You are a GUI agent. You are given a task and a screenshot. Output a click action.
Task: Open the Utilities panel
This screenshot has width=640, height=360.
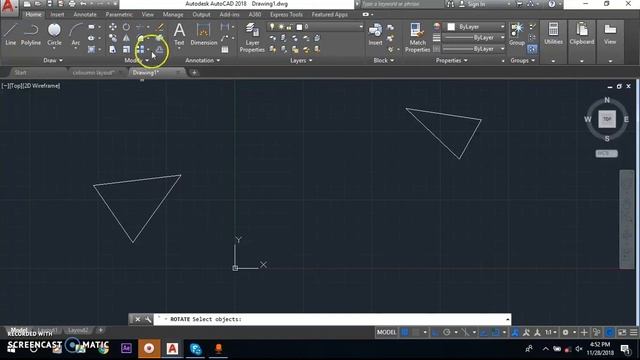pyautogui.click(x=553, y=34)
